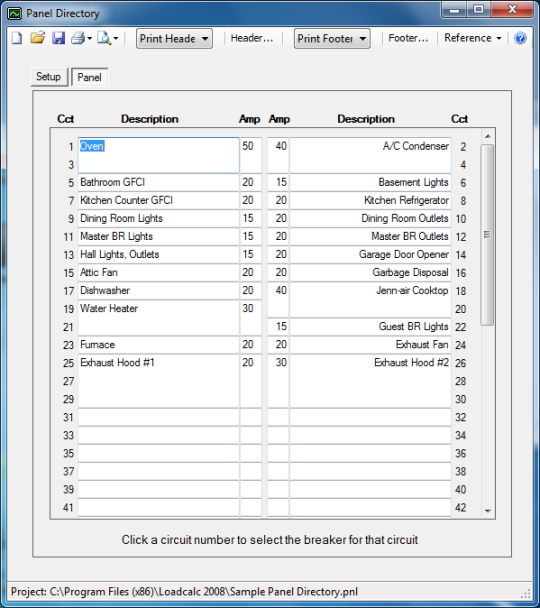This screenshot has height=608, width=540.
Task: Edit Hall Lights, Outlets description
Action: coord(159,254)
